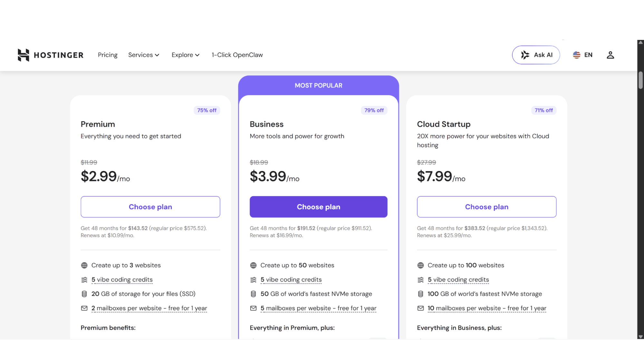The height and width of the screenshot is (362, 644).
Task: Click the Hostinger logo
Action: tap(51, 55)
